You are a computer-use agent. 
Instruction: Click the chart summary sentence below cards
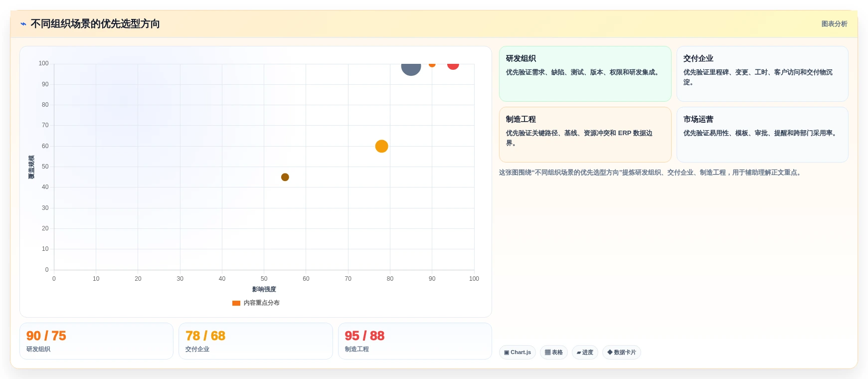(x=651, y=173)
